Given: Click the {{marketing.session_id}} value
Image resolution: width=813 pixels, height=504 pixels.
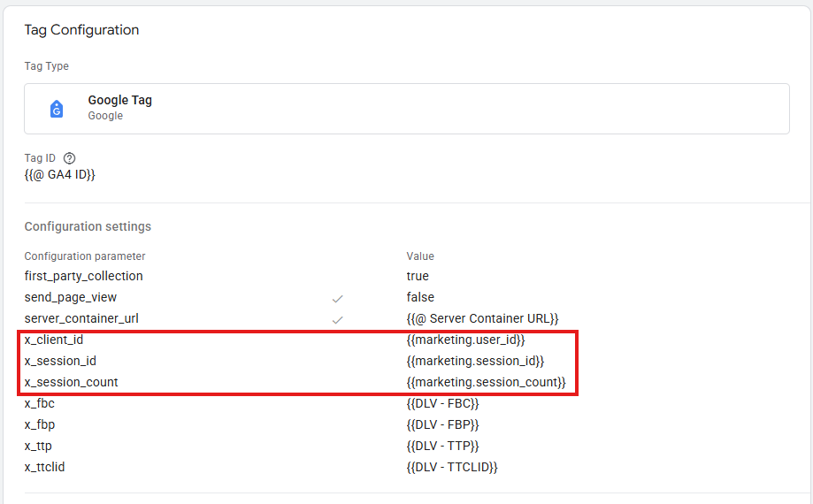Looking at the screenshot, I should click(475, 361).
